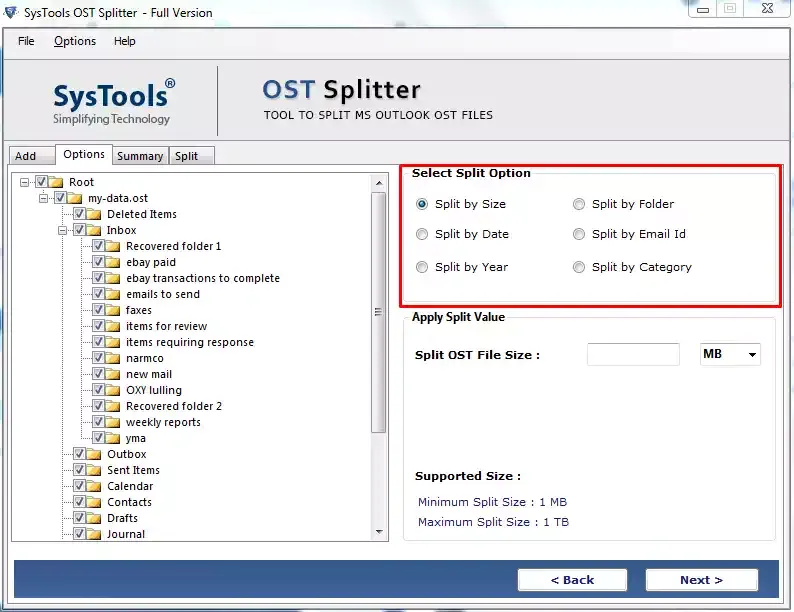Image resolution: width=794 pixels, height=612 pixels.
Task: Close the OST Splitter window
Action: coord(767,9)
